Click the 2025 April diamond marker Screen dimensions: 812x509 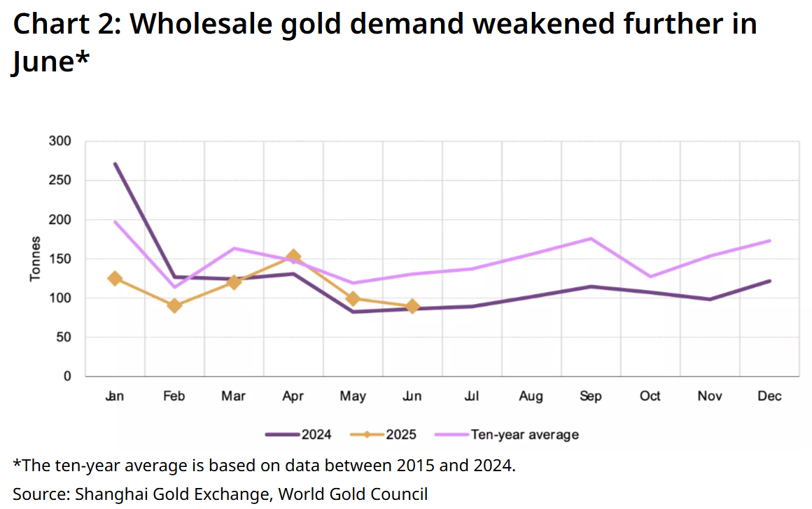(x=293, y=257)
